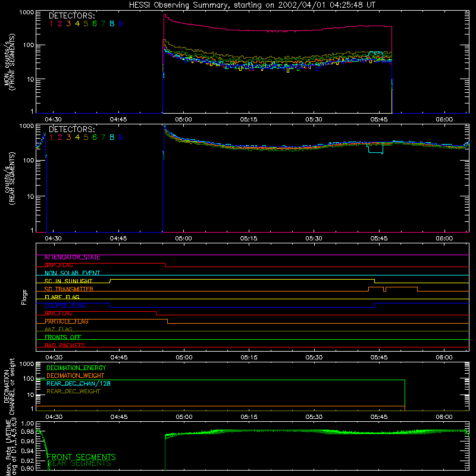Click detector 4 legend in front segments panel
This screenshot has width=476, height=476.
[77, 24]
